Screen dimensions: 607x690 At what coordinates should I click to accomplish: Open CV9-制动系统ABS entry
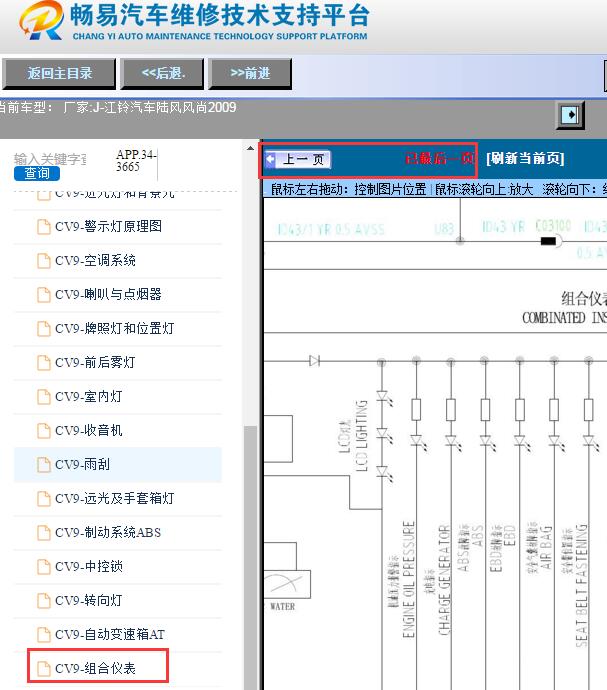[108, 532]
